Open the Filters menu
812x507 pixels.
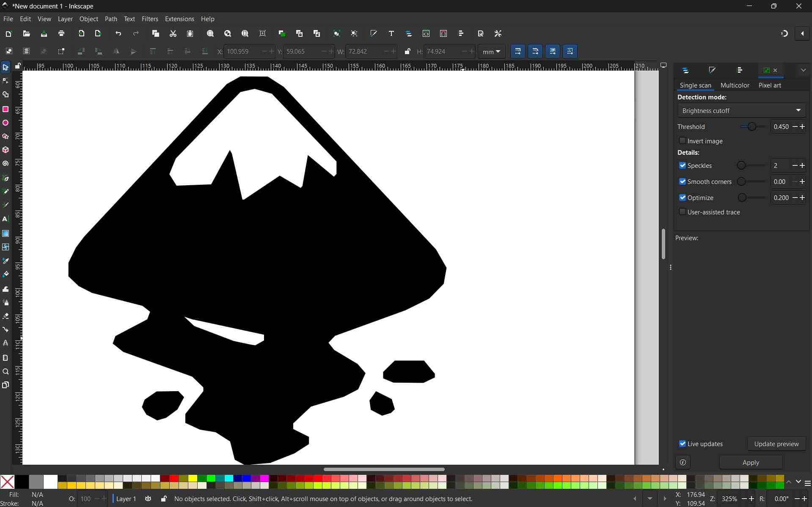click(150, 19)
